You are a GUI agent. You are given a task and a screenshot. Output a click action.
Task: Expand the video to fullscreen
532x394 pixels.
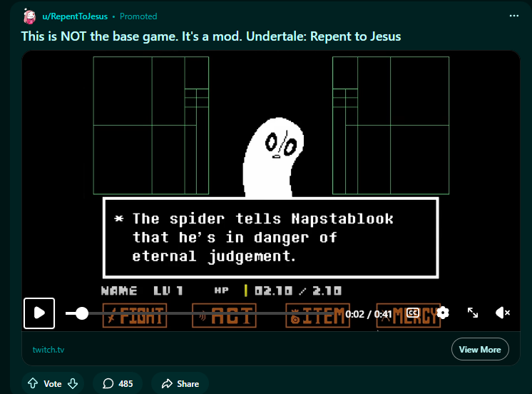[x=473, y=313]
